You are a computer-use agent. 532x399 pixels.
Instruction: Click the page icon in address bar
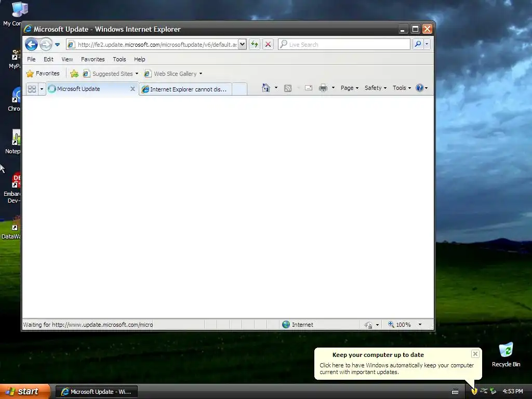point(71,45)
